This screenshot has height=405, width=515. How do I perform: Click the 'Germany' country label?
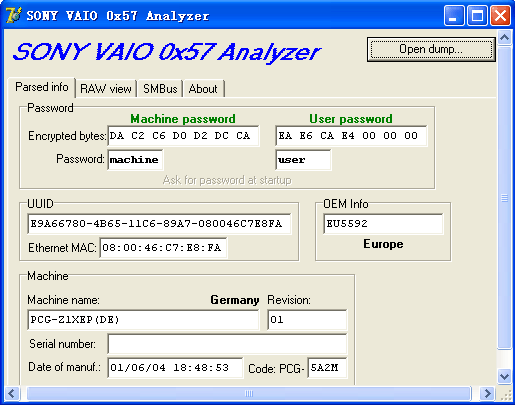235,300
